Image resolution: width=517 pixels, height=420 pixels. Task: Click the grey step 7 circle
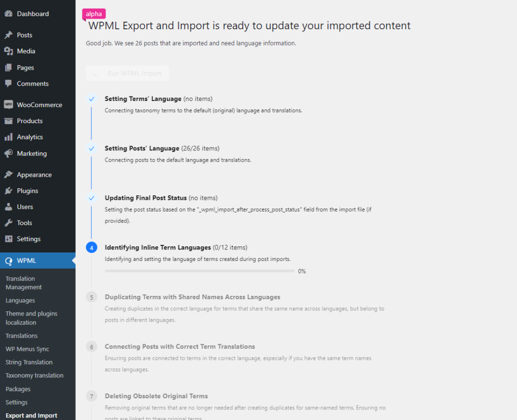pos(92,396)
